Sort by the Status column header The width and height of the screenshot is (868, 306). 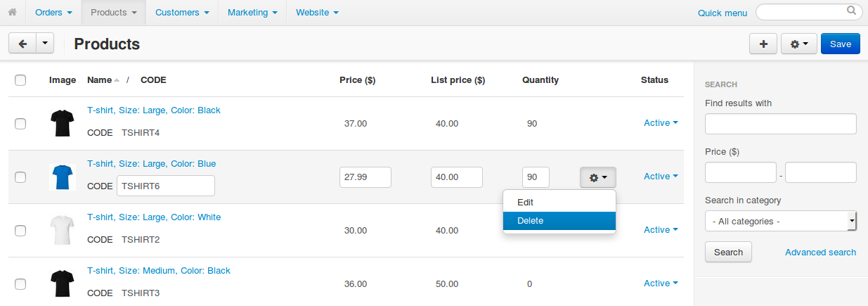pos(654,80)
